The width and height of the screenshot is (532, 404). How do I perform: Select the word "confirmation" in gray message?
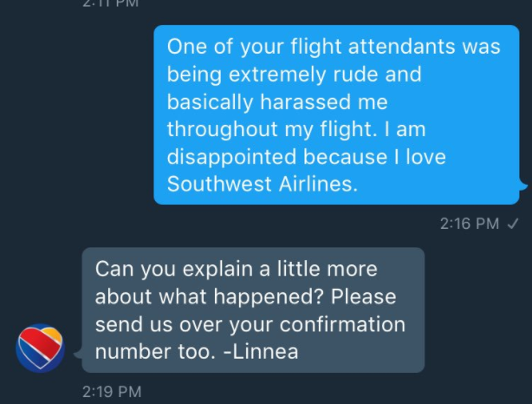point(342,324)
